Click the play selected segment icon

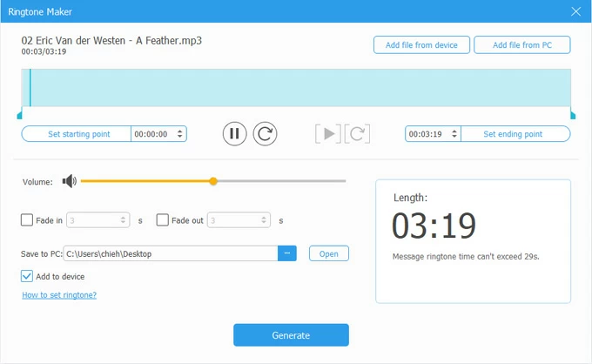pyautogui.click(x=327, y=133)
